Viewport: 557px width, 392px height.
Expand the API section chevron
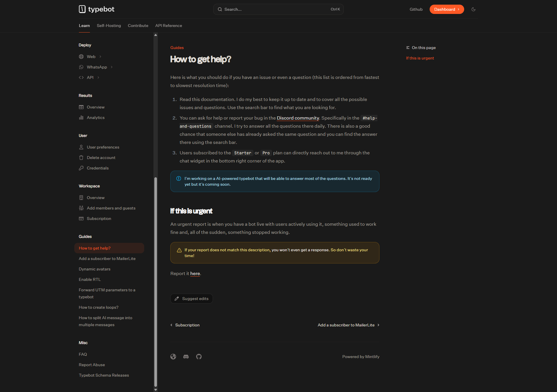pyautogui.click(x=98, y=77)
